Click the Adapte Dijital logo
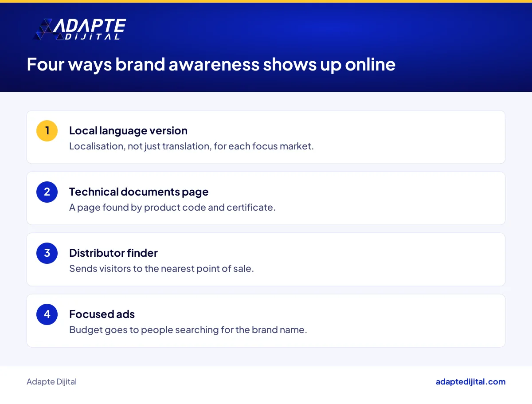This screenshot has width=532, height=404. 80,30
